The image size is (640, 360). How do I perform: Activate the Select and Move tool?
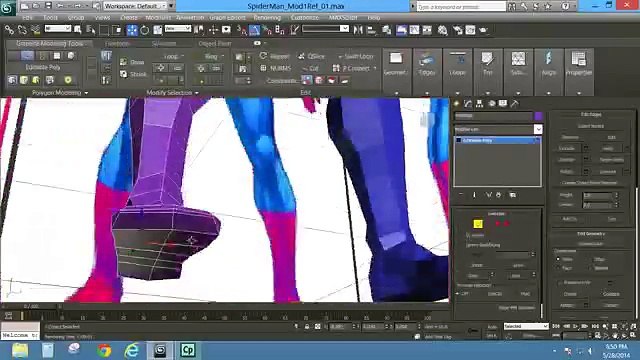[132, 29]
